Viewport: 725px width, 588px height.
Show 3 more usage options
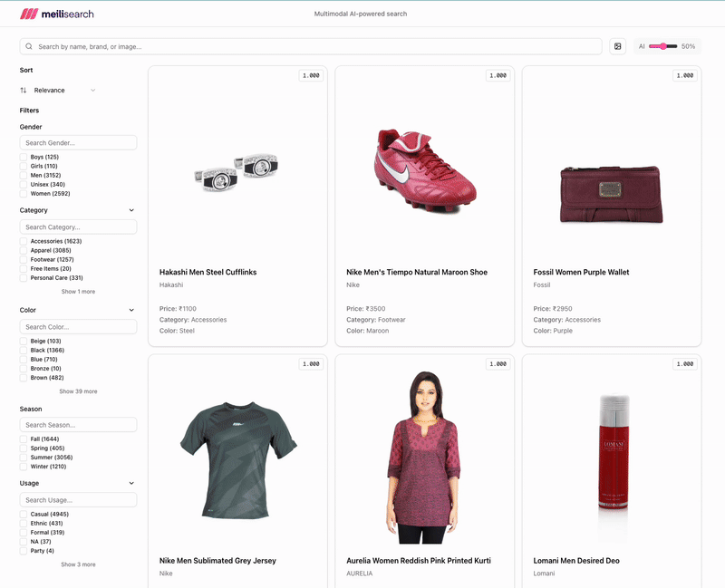[78, 564]
